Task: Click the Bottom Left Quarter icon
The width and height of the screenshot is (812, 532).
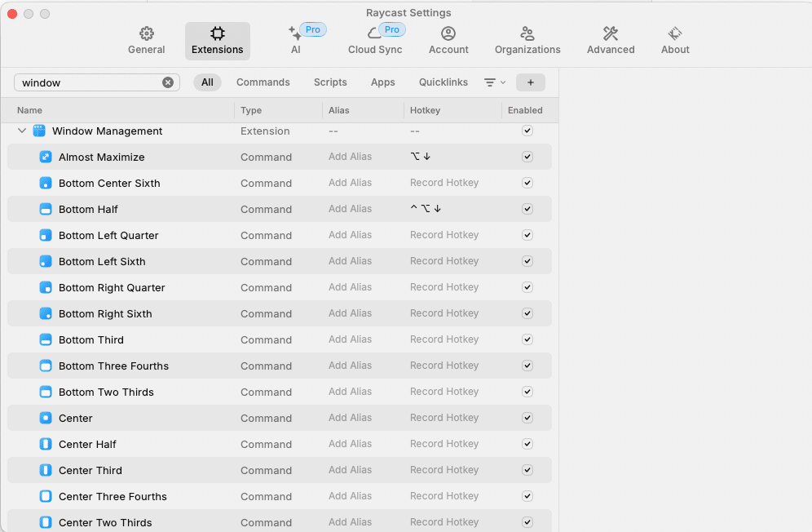Action: (x=46, y=235)
